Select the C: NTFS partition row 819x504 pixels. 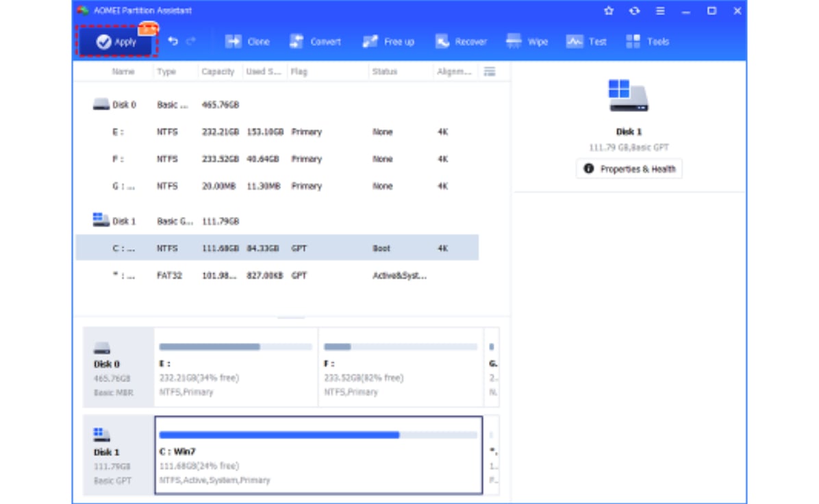coord(277,248)
